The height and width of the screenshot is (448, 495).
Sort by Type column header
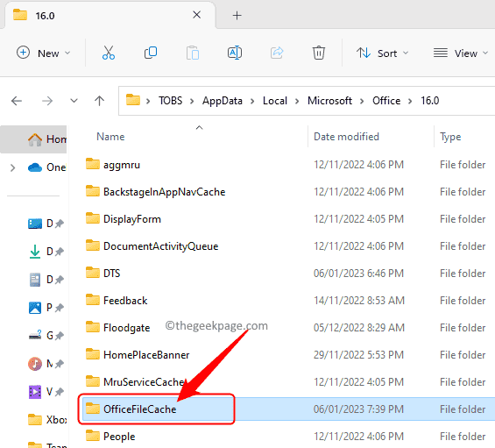450,137
